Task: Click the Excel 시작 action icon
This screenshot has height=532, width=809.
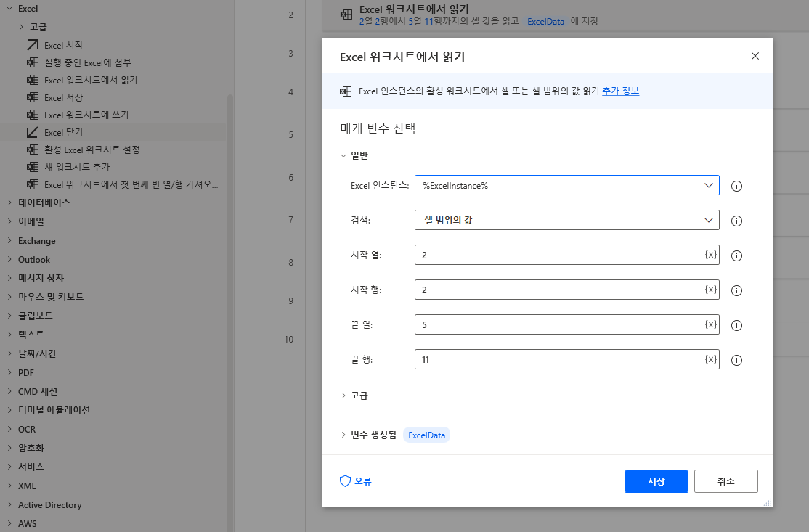Action: pyautogui.click(x=33, y=45)
